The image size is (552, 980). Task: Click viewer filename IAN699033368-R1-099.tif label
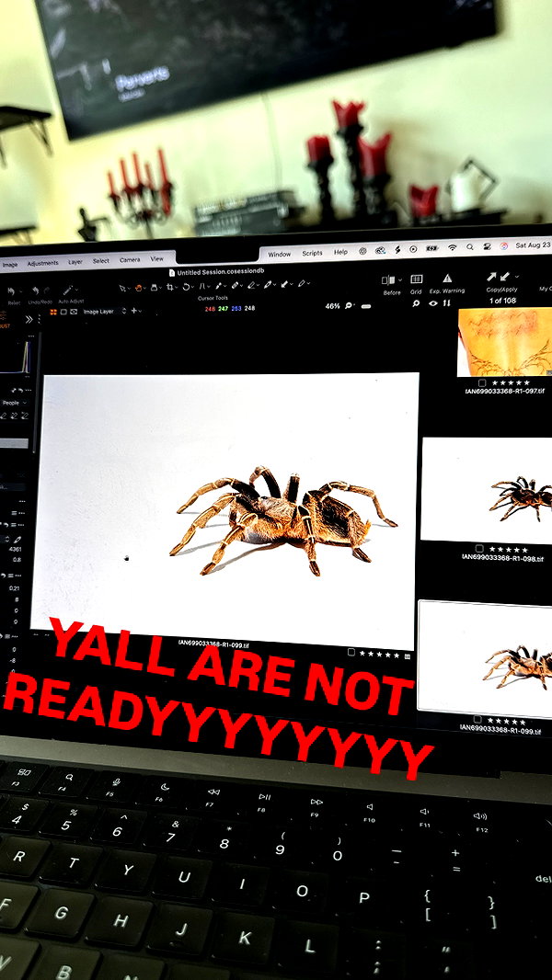[213, 644]
